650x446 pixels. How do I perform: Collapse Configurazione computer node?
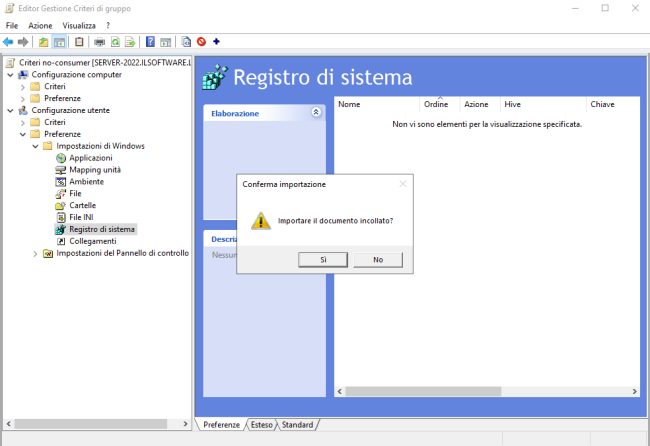click(10, 75)
